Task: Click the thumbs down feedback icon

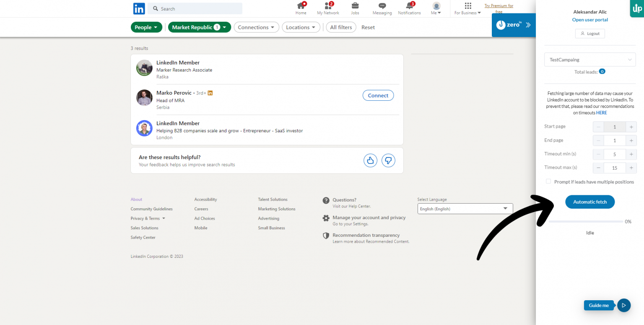Action: point(388,160)
